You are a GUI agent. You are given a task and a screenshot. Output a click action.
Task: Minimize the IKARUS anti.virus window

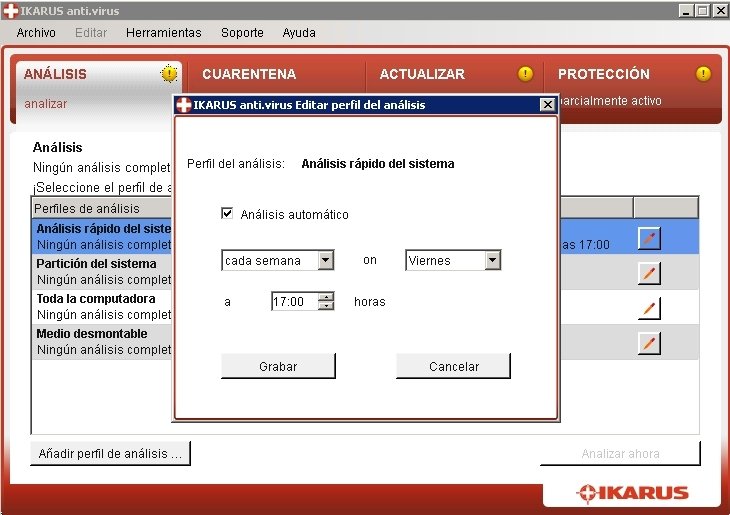click(685, 10)
